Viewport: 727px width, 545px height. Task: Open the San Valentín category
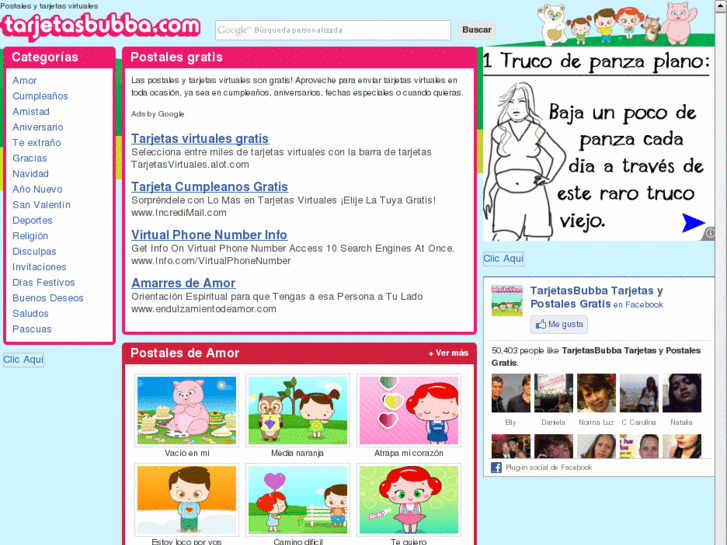pos(41,205)
